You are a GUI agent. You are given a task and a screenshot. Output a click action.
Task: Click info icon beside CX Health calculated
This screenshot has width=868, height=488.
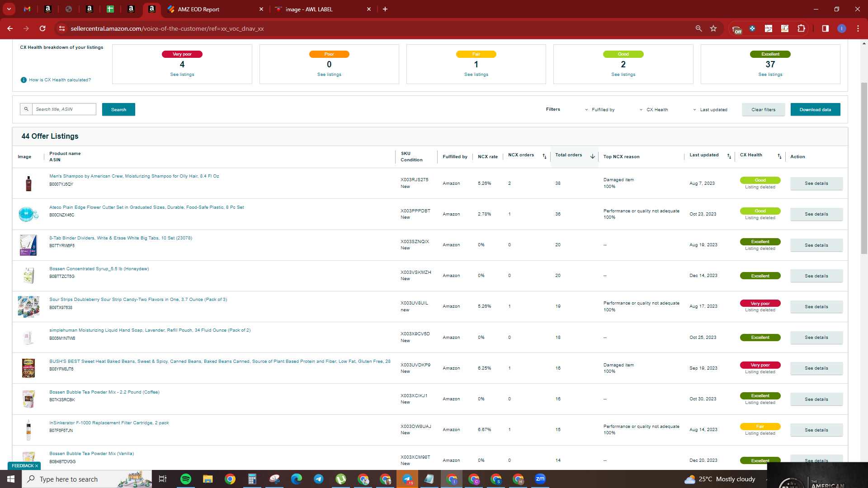[x=24, y=80]
